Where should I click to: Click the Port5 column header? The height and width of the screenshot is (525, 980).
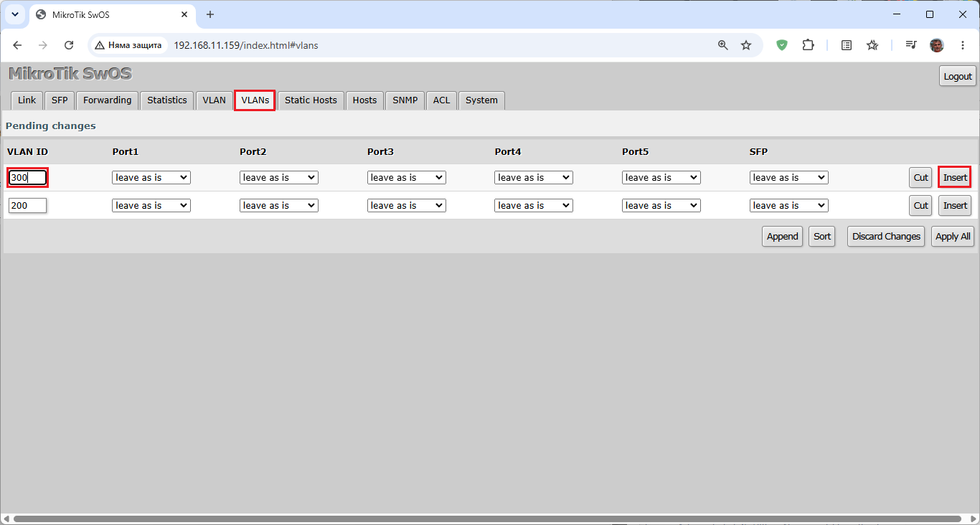point(635,152)
